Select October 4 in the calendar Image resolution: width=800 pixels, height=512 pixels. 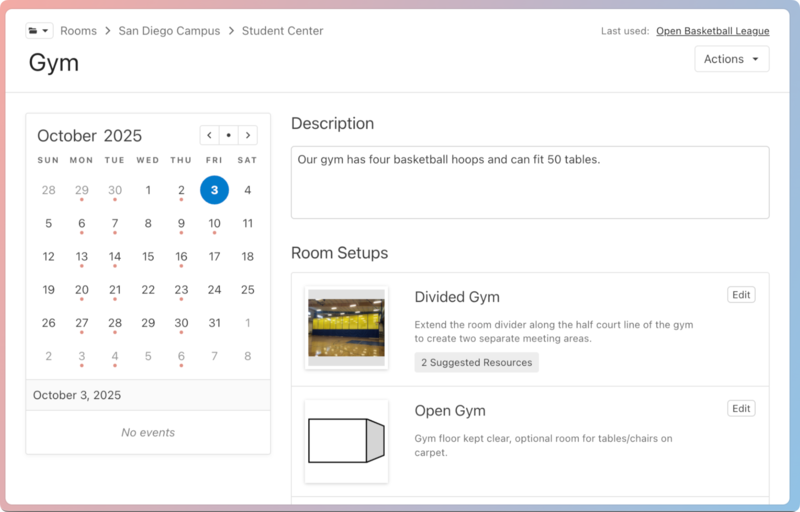(247, 190)
